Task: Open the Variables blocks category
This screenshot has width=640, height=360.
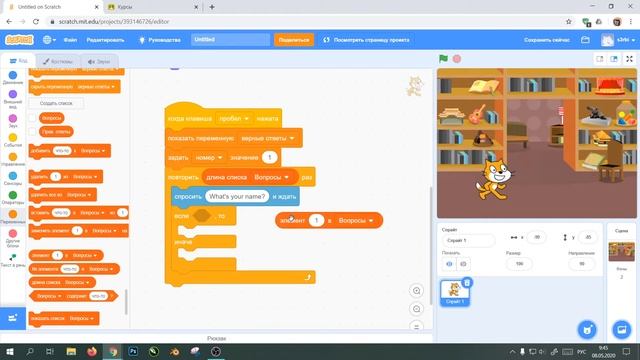Action: click(x=13, y=217)
